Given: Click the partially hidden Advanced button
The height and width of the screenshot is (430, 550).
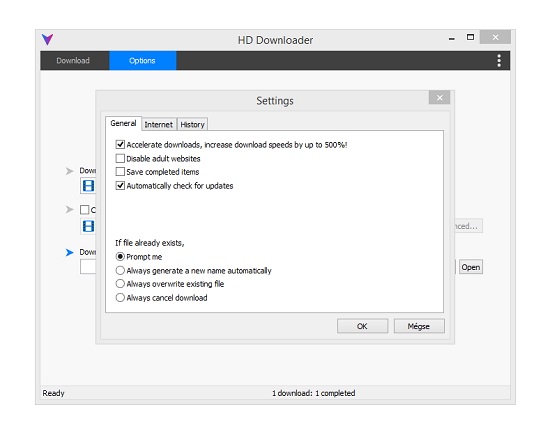Looking at the screenshot, I should tap(469, 226).
